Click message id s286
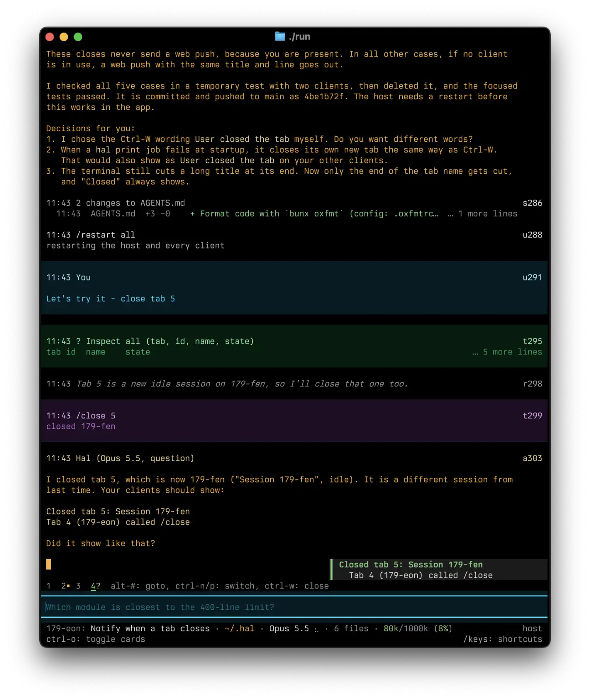590x700 pixels. click(x=532, y=203)
